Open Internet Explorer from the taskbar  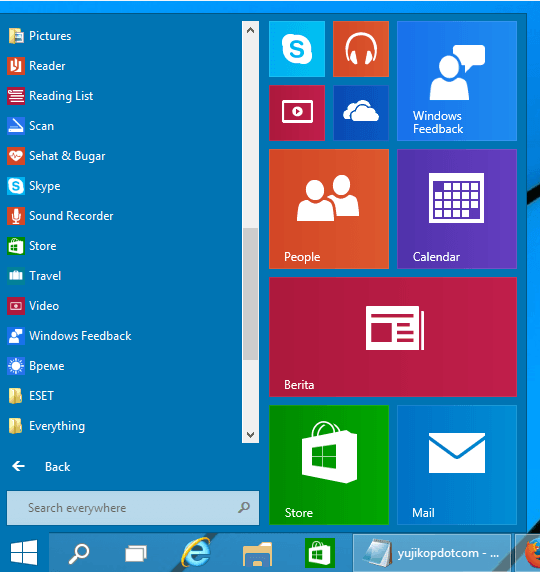(x=196, y=553)
